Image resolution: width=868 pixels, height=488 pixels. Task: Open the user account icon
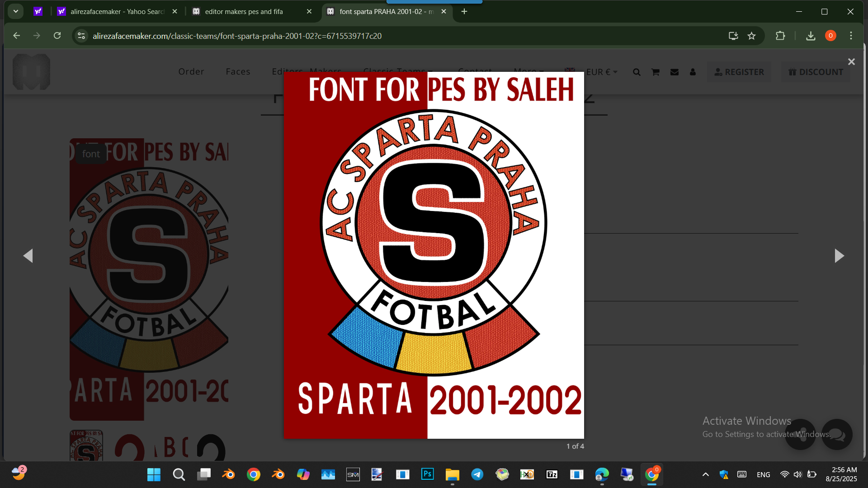(693, 72)
